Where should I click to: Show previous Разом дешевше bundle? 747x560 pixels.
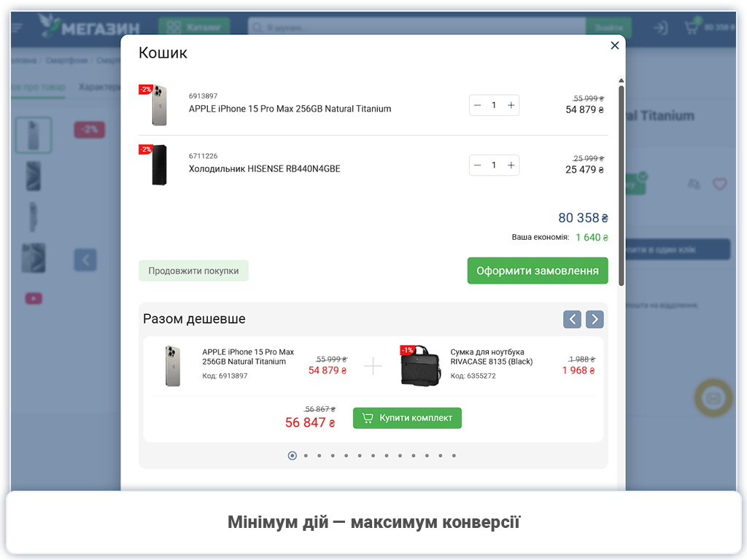[x=572, y=319]
